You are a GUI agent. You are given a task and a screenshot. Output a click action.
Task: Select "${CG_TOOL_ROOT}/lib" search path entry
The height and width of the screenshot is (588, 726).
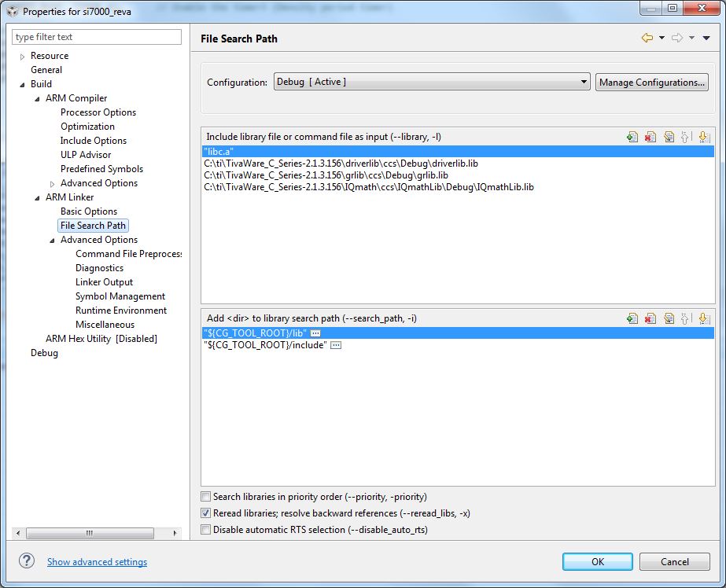tap(458, 333)
